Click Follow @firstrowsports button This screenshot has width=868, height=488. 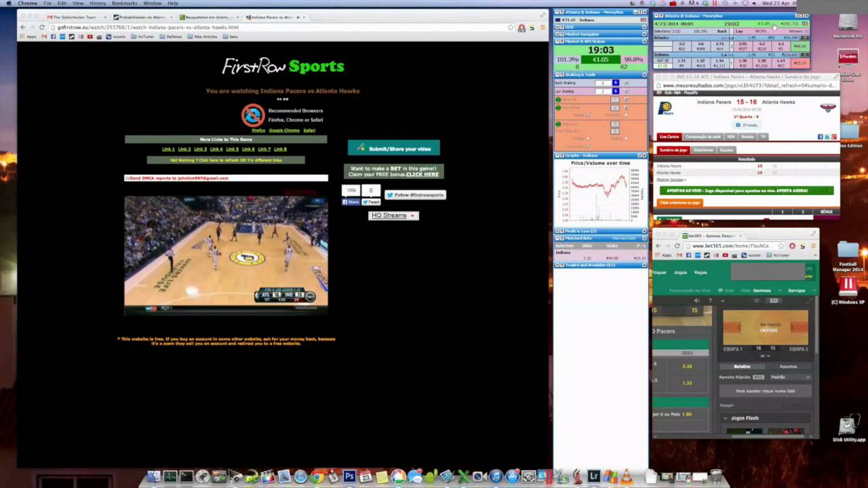415,195
